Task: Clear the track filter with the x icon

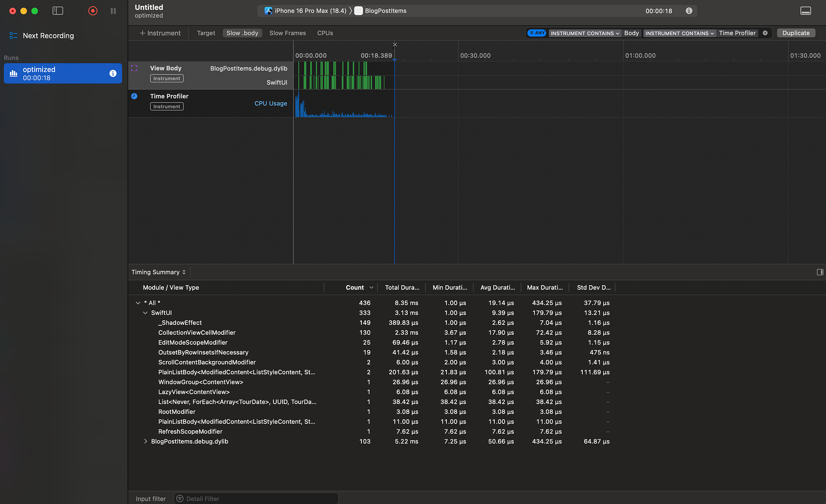Action: tap(765, 33)
